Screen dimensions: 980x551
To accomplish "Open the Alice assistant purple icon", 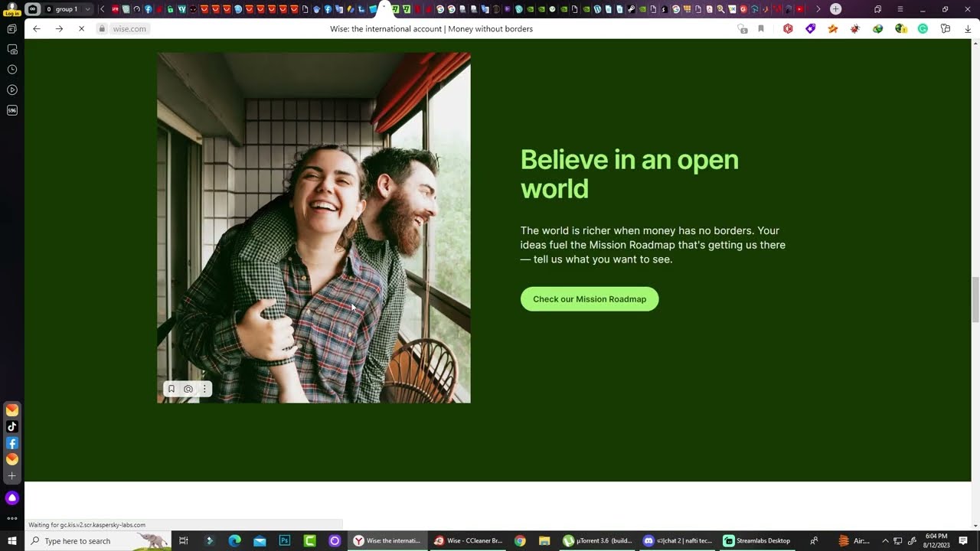I will [x=12, y=498].
